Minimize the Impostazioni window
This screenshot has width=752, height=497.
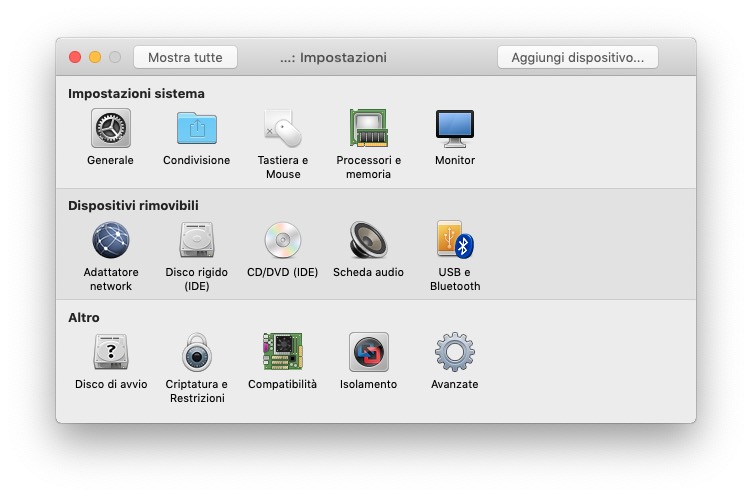(95, 58)
